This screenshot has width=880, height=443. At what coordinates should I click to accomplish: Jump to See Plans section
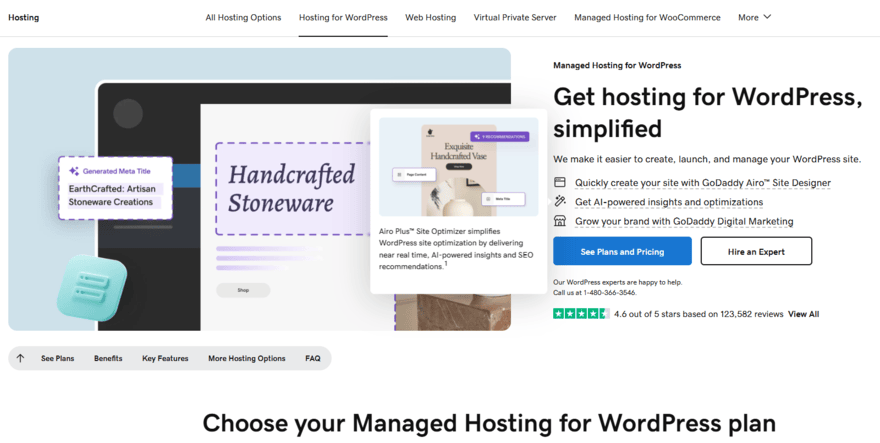point(57,358)
